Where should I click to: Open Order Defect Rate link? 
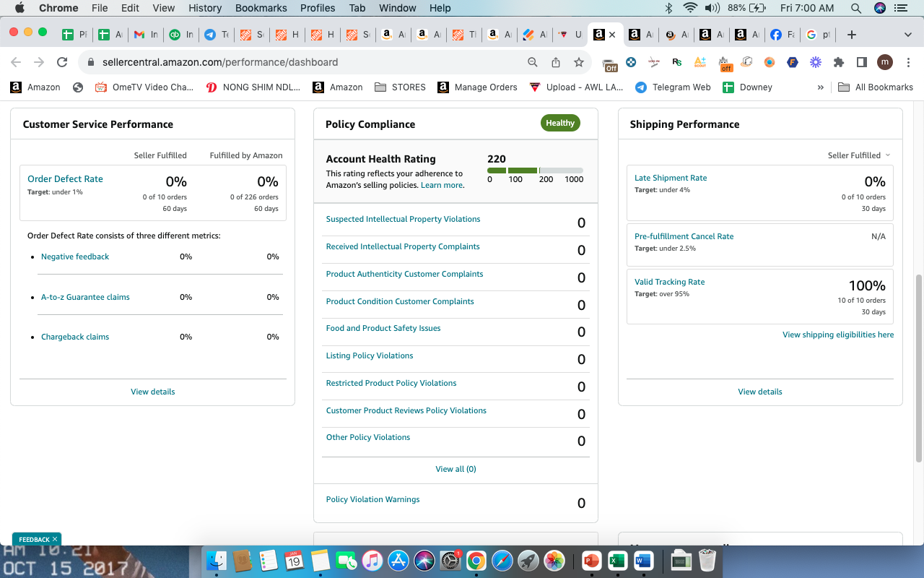coord(65,179)
